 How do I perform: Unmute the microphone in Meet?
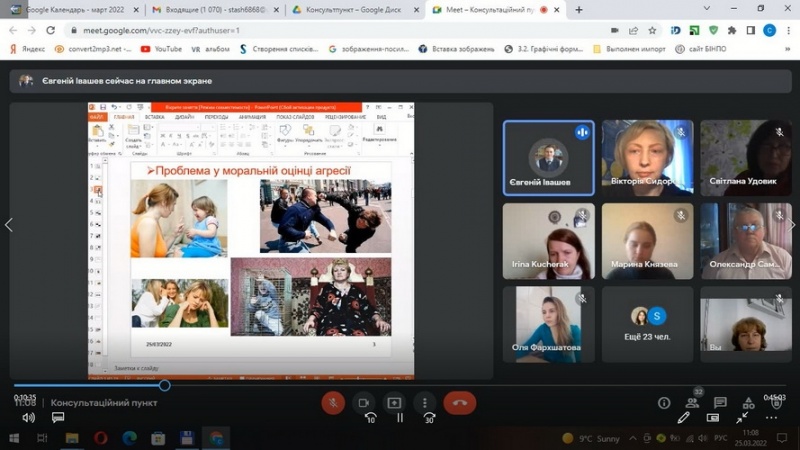[333, 402]
